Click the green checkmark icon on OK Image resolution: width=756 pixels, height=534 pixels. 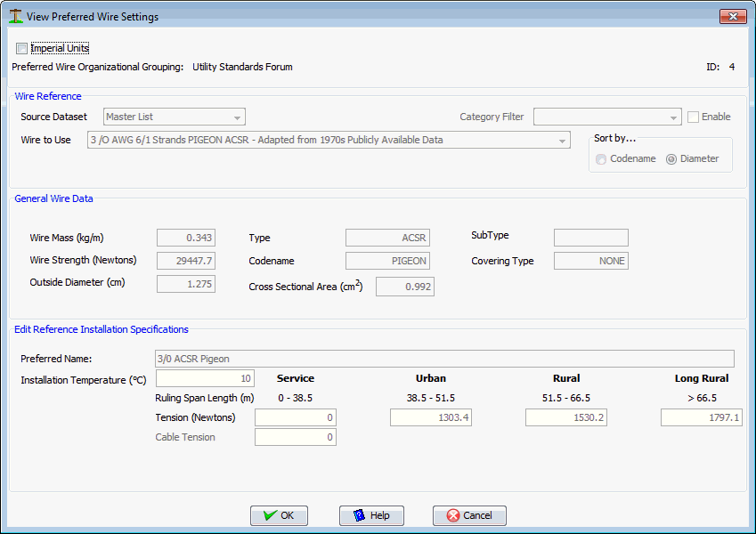[270, 515]
